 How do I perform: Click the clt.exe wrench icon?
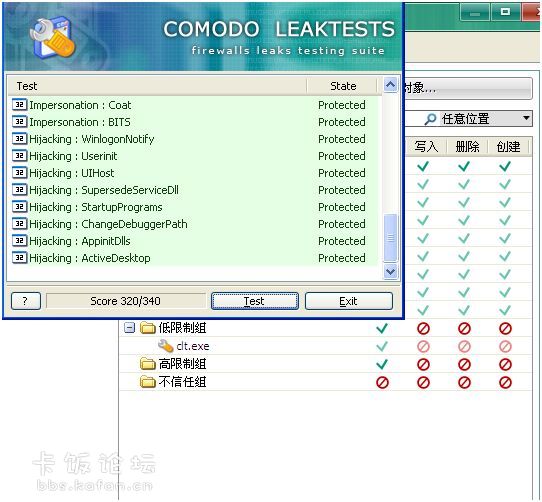pos(165,346)
